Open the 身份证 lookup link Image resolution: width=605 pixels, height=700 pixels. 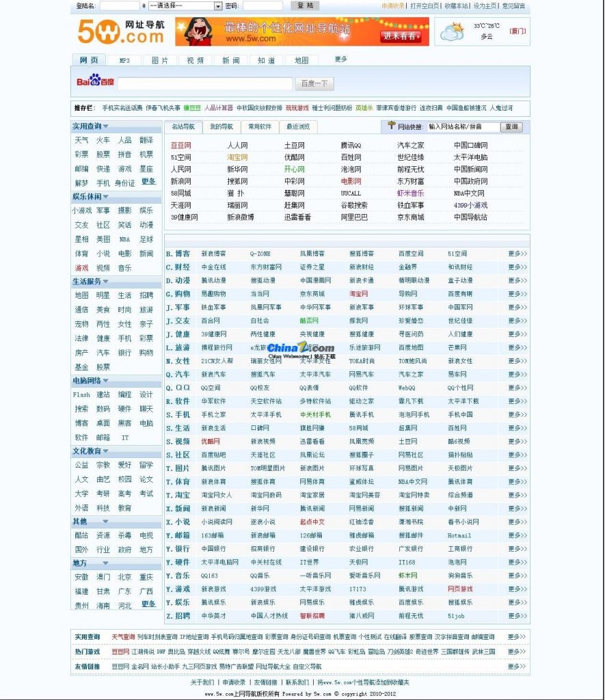click(124, 183)
